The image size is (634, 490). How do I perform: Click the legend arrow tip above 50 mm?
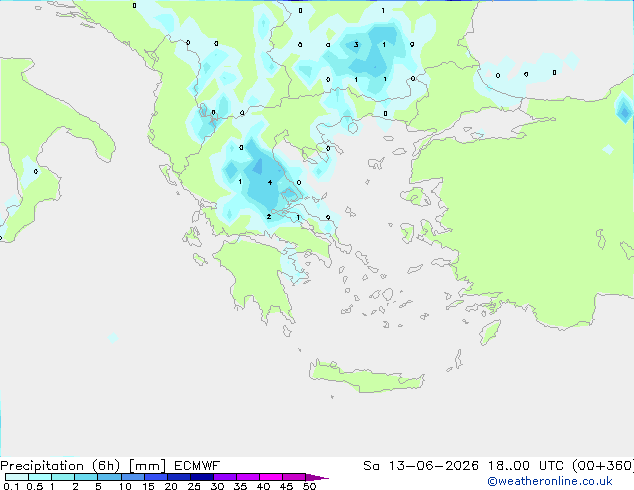[317, 477]
